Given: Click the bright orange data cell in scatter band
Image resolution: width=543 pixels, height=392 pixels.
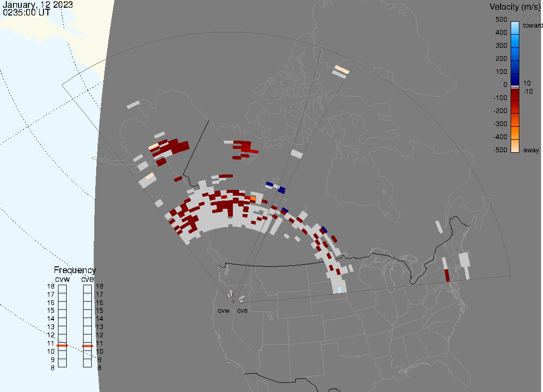Looking at the screenshot, I should [x=253, y=199].
